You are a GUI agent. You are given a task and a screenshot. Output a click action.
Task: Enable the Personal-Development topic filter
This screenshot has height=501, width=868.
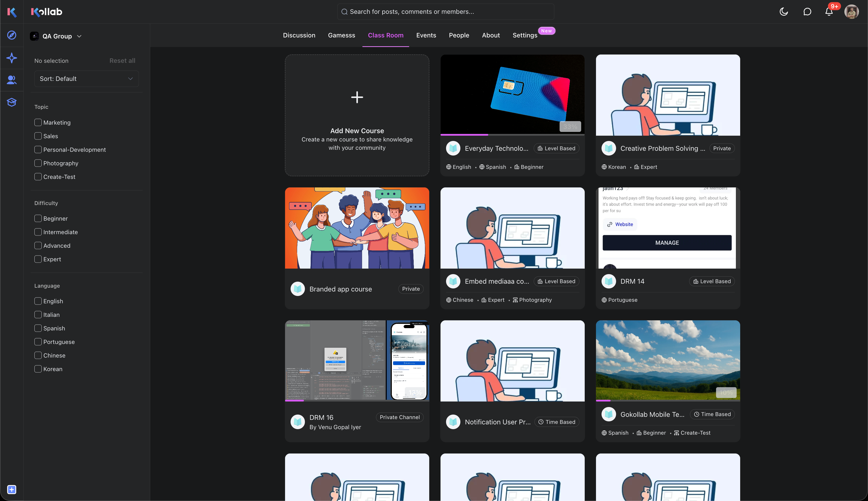pos(38,149)
